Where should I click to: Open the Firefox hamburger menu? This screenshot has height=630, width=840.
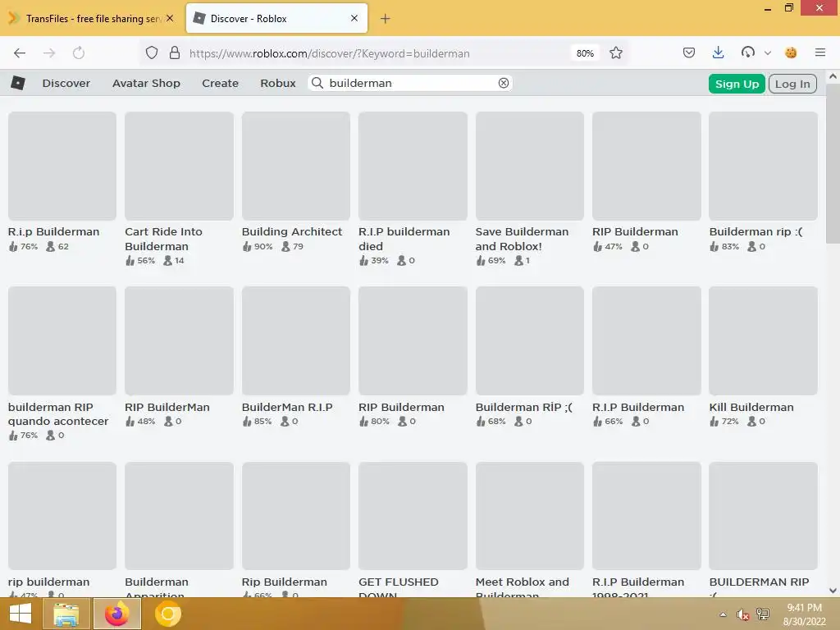coord(820,52)
